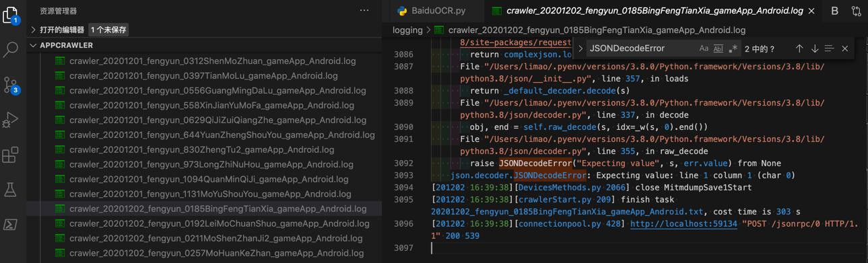Image resolution: width=868 pixels, height=263 pixels.
Task: Toggle Find in Selection option
Action: (x=829, y=48)
